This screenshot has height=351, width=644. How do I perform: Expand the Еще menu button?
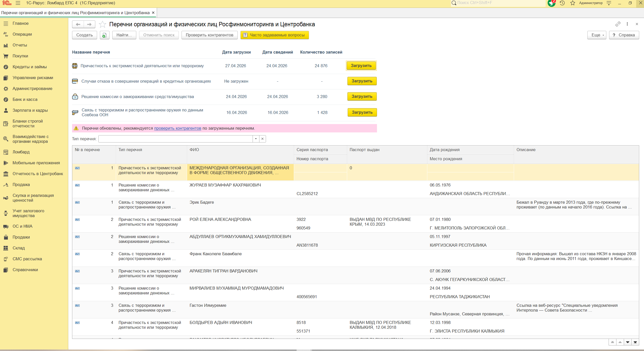point(597,35)
